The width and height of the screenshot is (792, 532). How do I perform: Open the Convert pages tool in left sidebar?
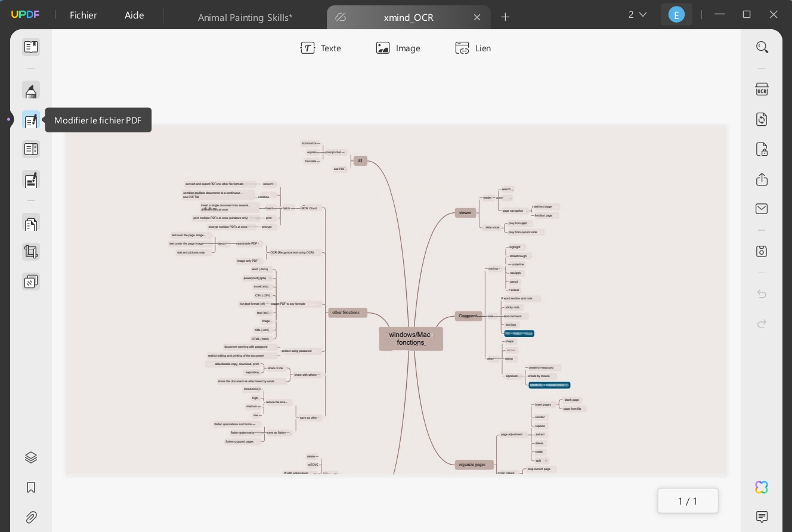[31, 224]
